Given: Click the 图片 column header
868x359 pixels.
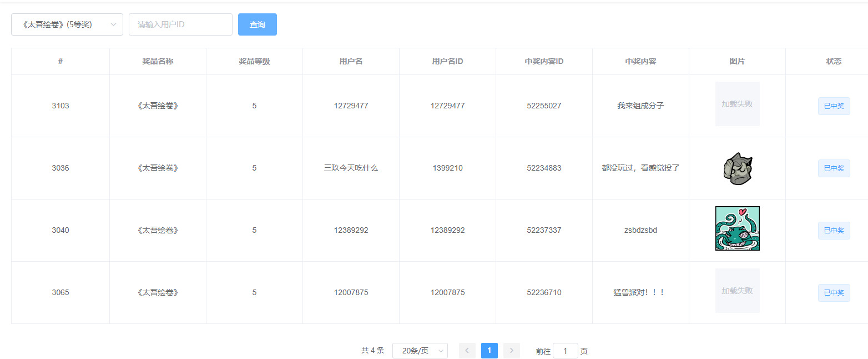Looking at the screenshot, I should 737,61.
